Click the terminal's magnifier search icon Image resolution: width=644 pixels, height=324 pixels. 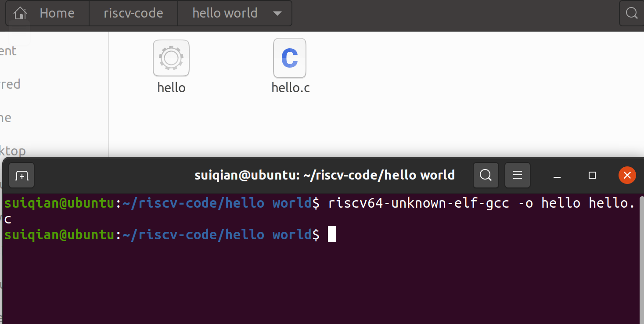click(x=485, y=175)
